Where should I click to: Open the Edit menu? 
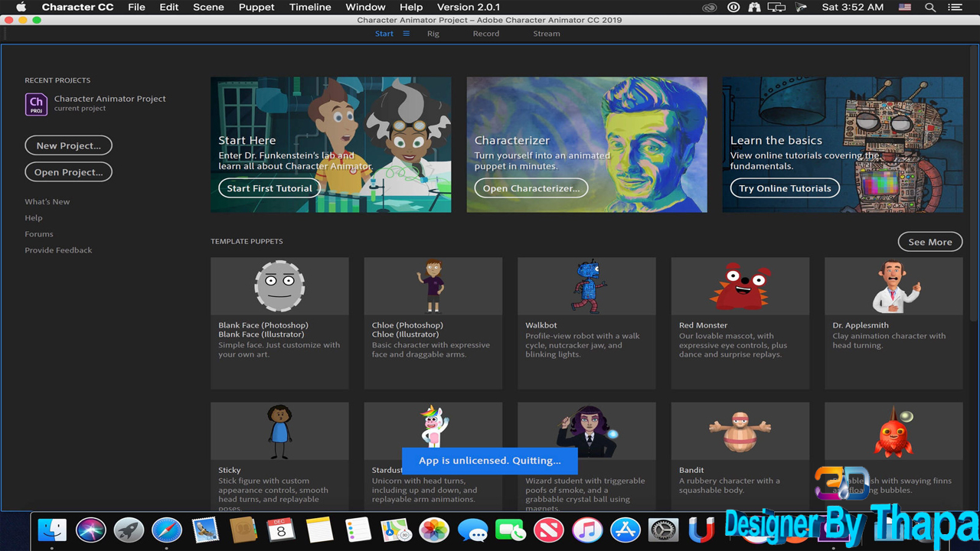(169, 7)
